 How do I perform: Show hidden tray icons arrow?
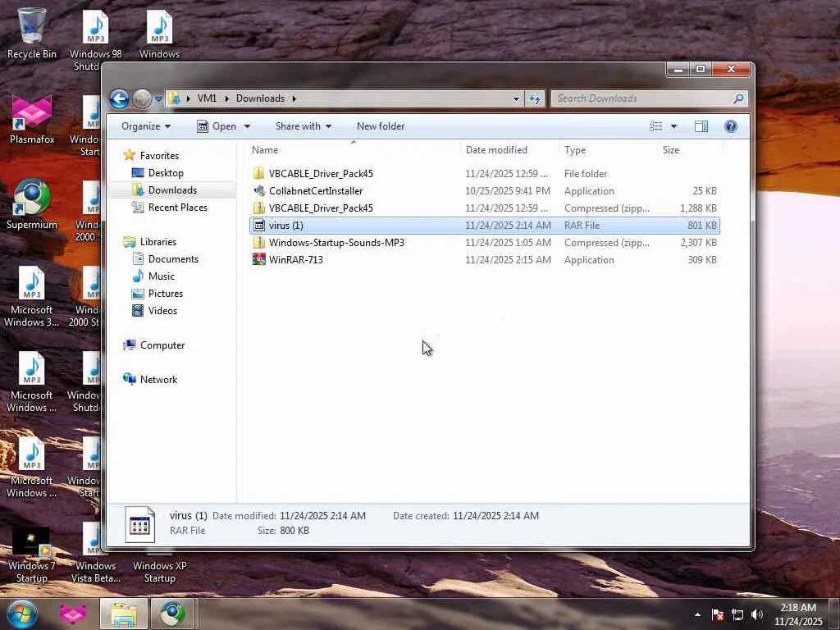point(697,614)
